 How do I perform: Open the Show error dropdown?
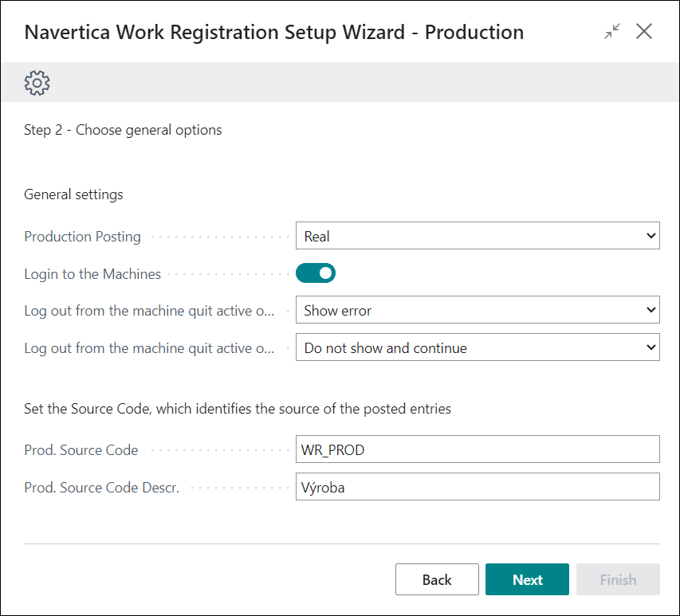478,310
